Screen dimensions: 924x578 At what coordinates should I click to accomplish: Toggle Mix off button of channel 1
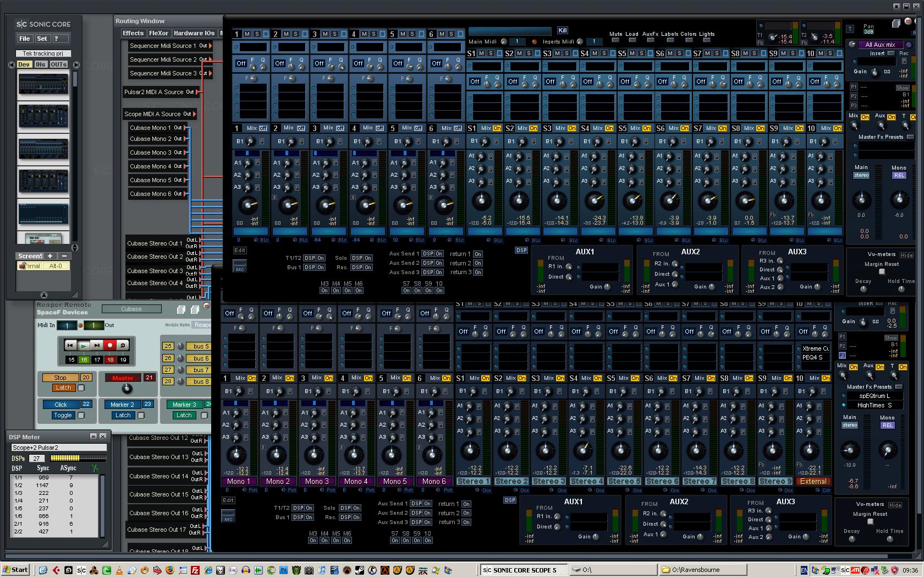pyautogui.click(x=263, y=128)
